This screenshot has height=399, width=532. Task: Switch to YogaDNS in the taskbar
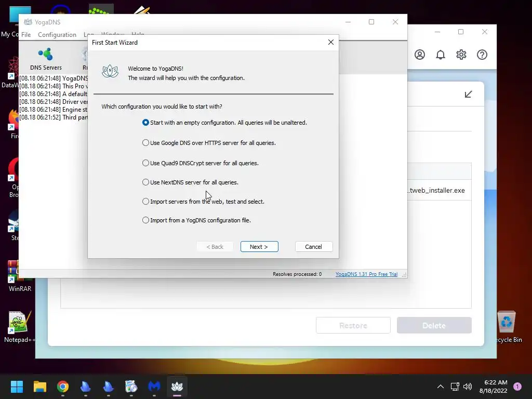(x=177, y=387)
